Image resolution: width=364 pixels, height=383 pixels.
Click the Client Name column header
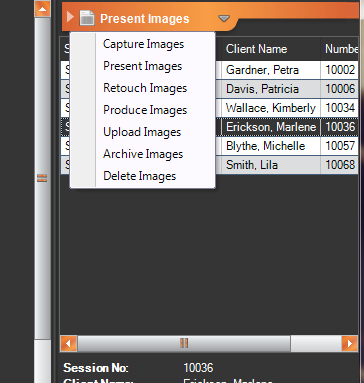(x=271, y=49)
